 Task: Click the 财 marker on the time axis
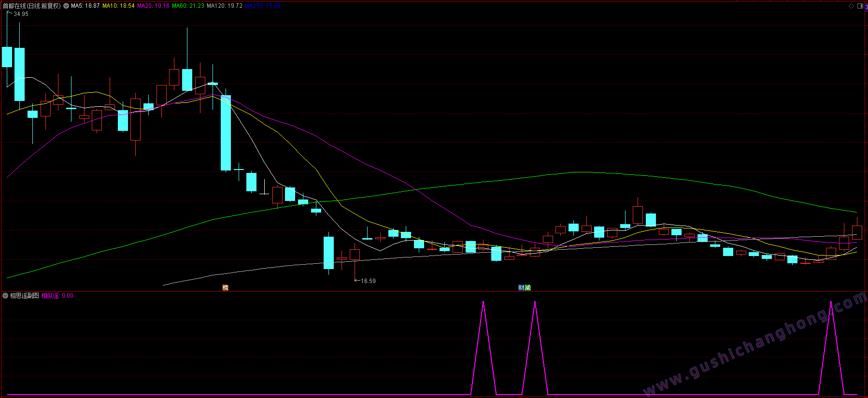tap(521, 287)
